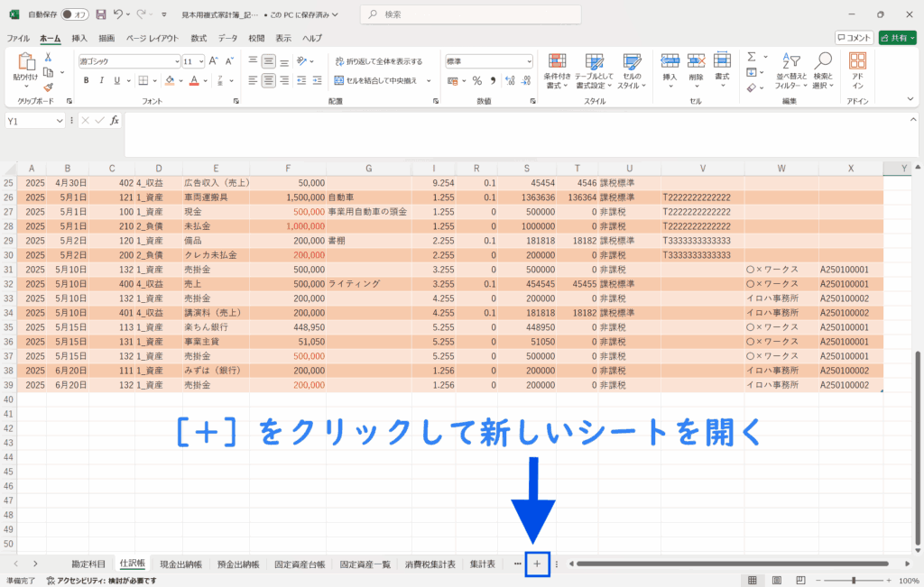
Task: Click the AutoSum sigma icon
Action: pyautogui.click(x=752, y=57)
